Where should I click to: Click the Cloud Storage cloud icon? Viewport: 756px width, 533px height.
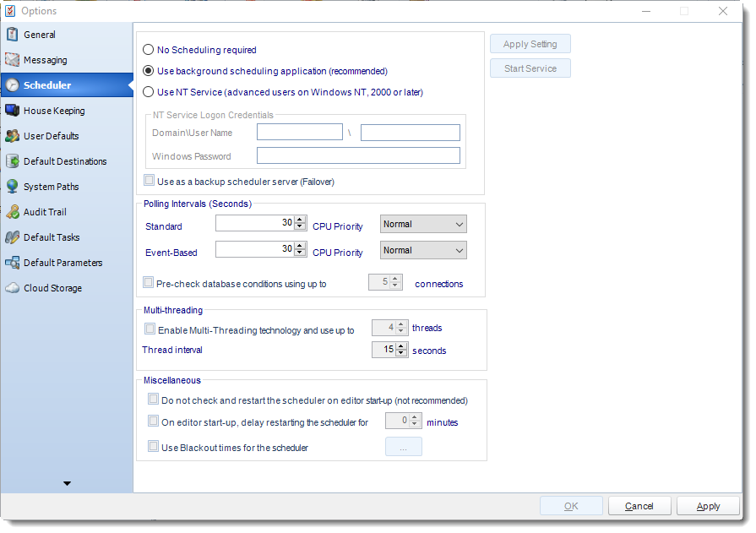(12, 288)
